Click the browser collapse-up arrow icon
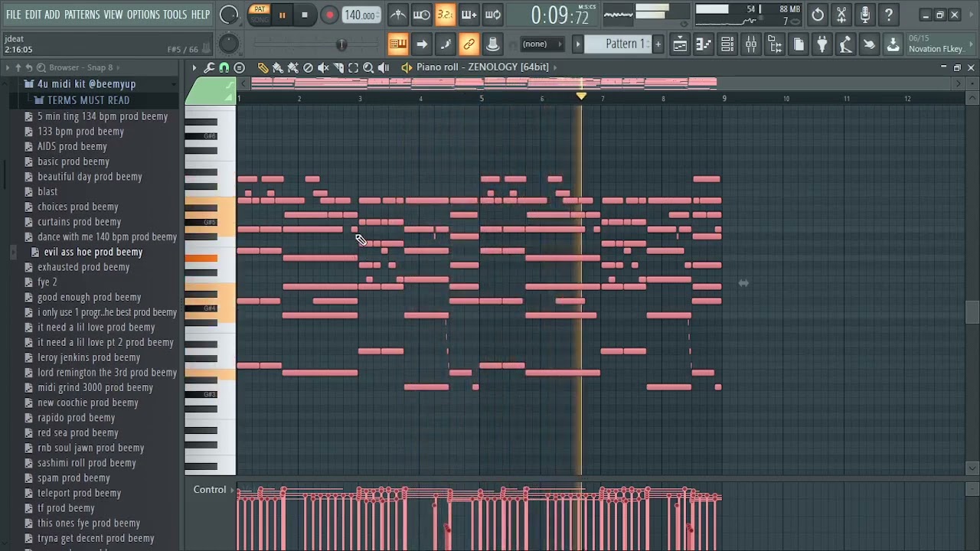980x551 pixels. coord(18,67)
